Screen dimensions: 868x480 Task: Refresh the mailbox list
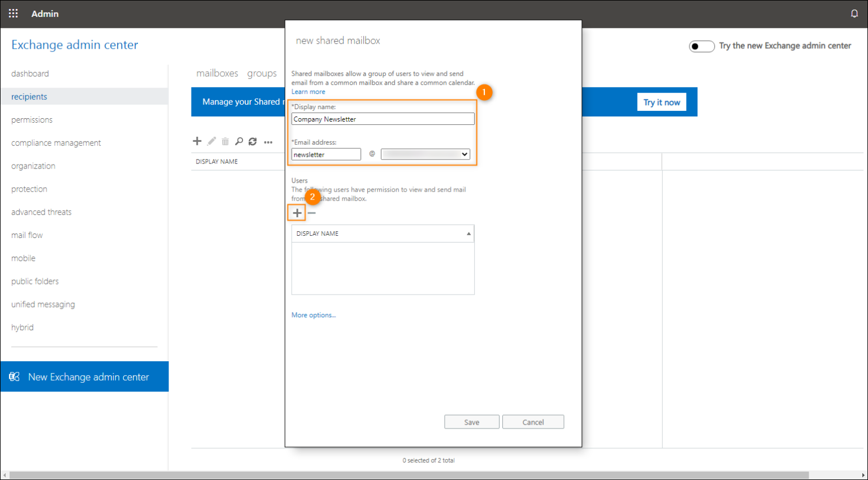tap(253, 141)
